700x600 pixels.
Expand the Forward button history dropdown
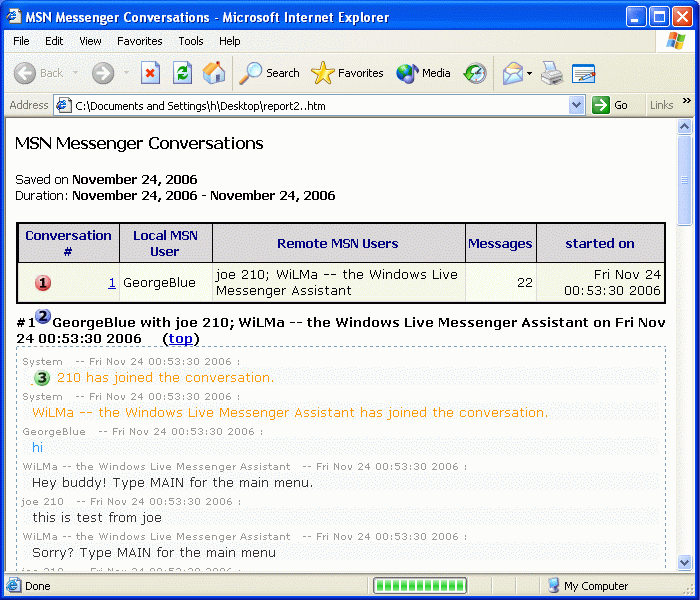point(126,72)
